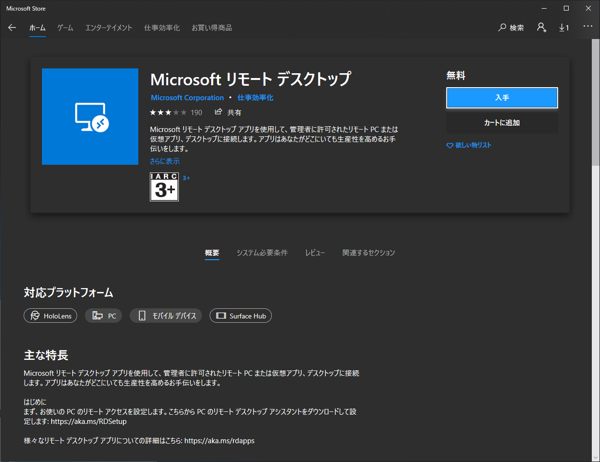Open the Microsoft Corporation publisher link
Viewport: 600px width, 462px height.
pyautogui.click(x=187, y=98)
